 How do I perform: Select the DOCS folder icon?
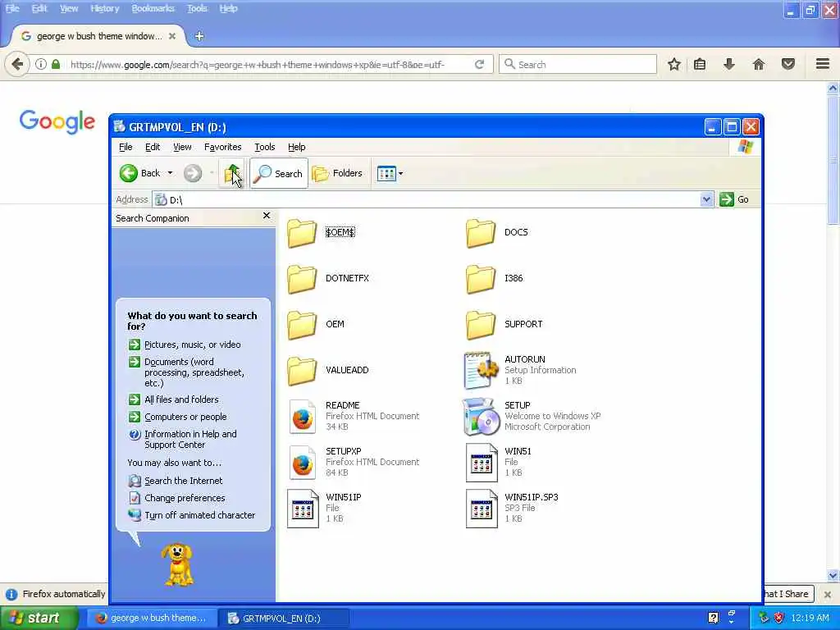[481, 233]
